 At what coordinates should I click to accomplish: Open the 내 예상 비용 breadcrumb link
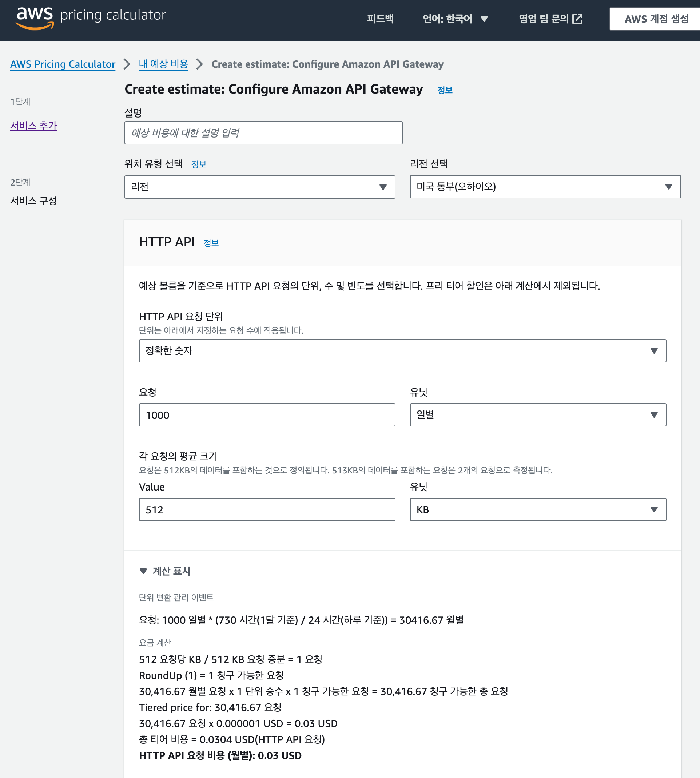163,64
